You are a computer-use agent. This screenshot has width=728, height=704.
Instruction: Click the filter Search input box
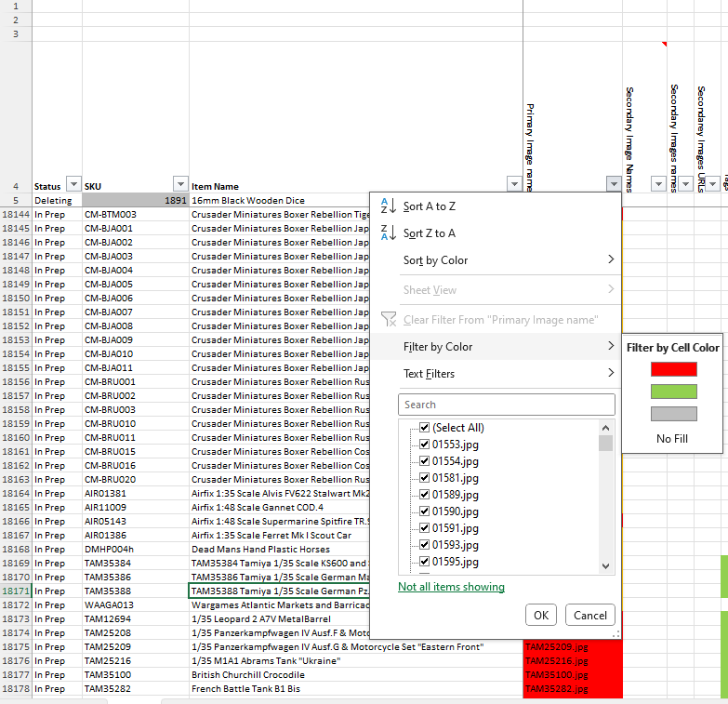507,405
